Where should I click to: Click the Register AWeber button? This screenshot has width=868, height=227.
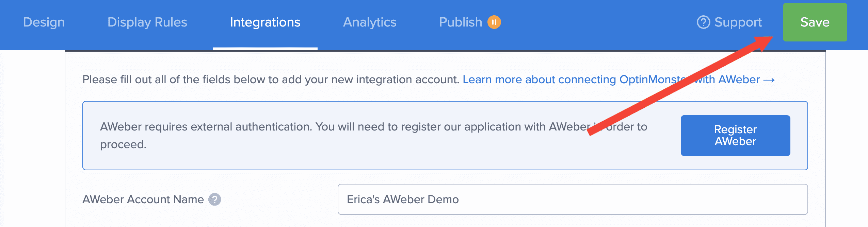735,135
